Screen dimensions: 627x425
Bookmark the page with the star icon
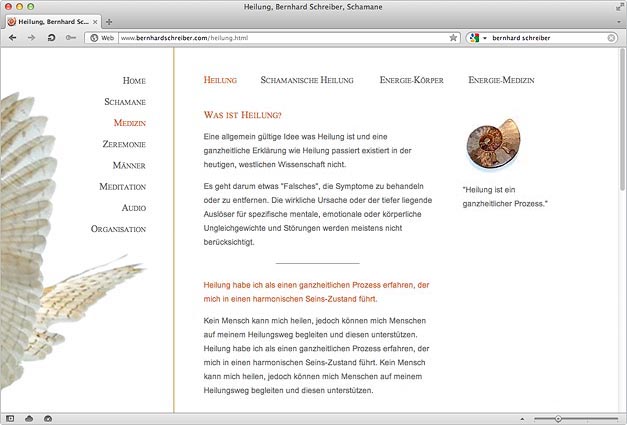[x=453, y=38]
